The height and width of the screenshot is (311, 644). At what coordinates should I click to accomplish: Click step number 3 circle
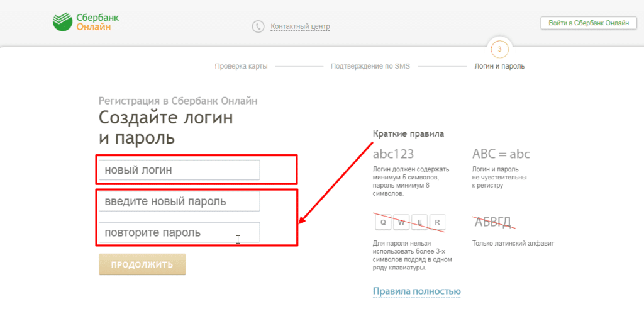click(499, 49)
